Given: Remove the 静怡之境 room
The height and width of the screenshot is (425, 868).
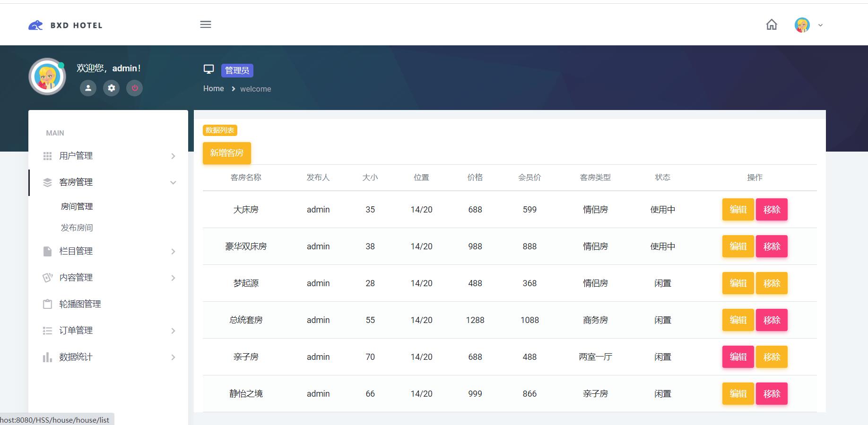Looking at the screenshot, I should click(x=772, y=394).
